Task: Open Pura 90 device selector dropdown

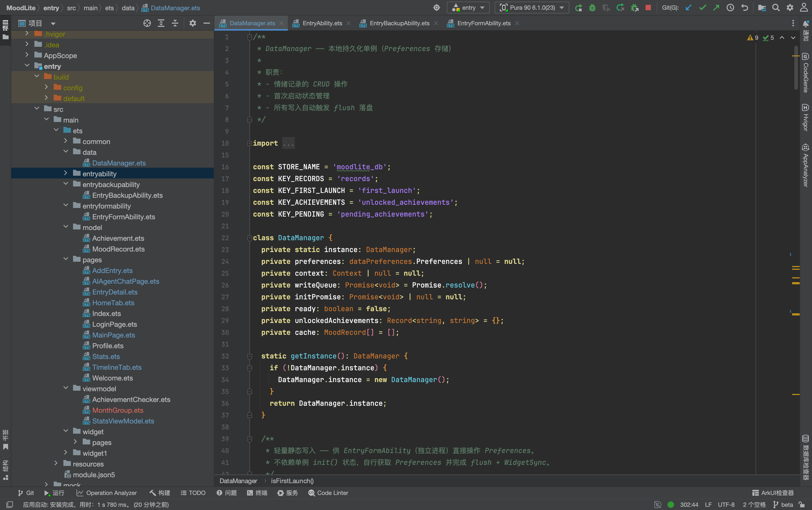Action: pos(532,8)
